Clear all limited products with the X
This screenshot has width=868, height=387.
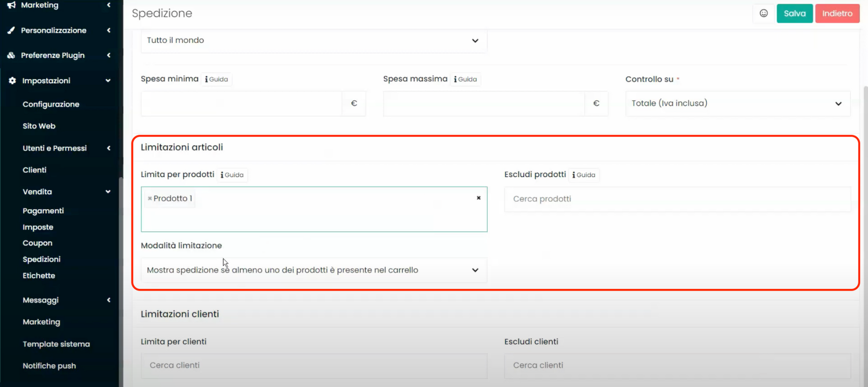(x=478, y=198)
